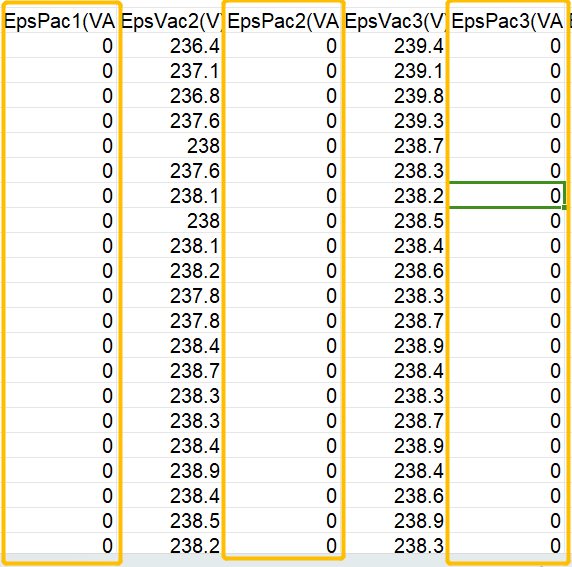572x567 pixels.
Task: Click the first zero under EpsPac2
Action: pyautogui.click(x=283, y=46)
